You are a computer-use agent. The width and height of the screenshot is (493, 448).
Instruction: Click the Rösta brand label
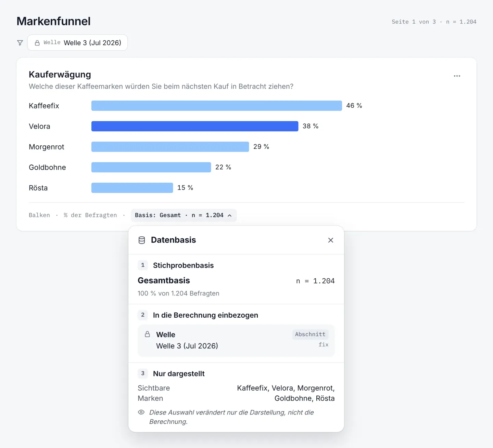[38, 188]
